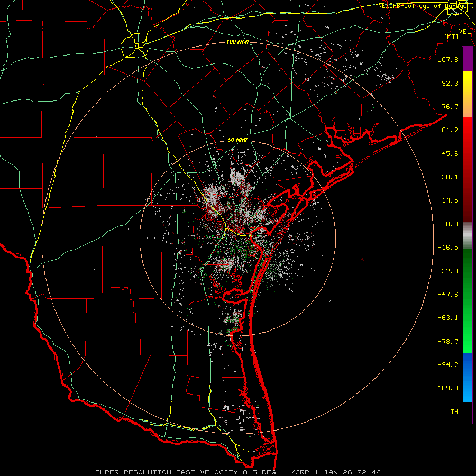Screen dimensions: 476x476
Task: Click the -47.6 velocity scale value
Action: (448, 295)
